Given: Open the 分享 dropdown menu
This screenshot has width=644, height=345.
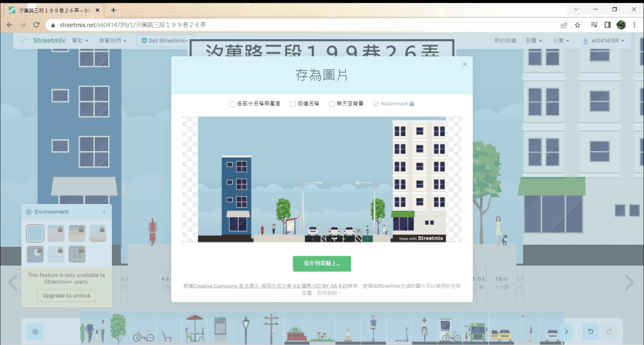Looking at the screenshot, I should tap(560, 40).
